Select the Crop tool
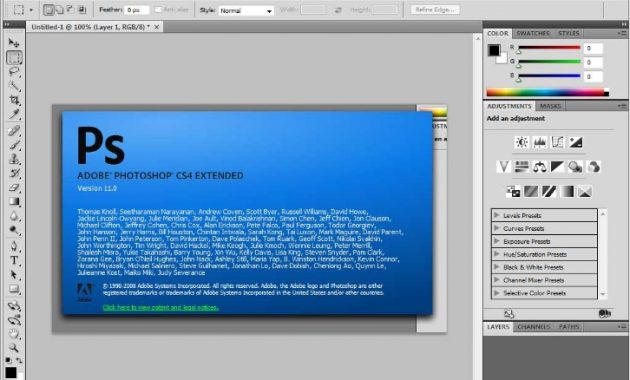 click(x=14, y=100)
